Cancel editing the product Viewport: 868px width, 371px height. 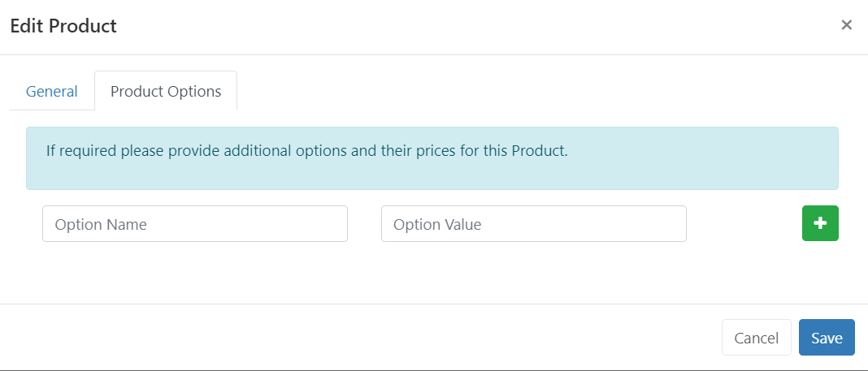pyautogui.click(x=756, y=338)
